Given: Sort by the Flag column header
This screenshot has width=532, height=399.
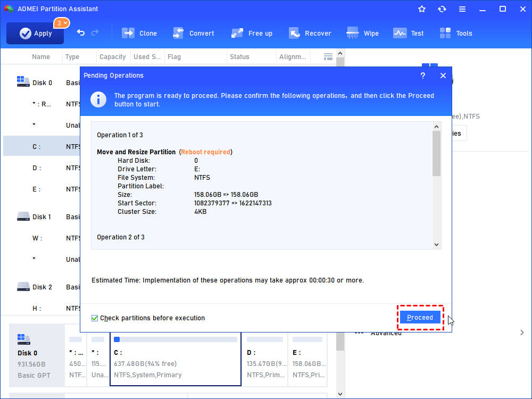Looking at the screenshot, I should pos(174,57).
